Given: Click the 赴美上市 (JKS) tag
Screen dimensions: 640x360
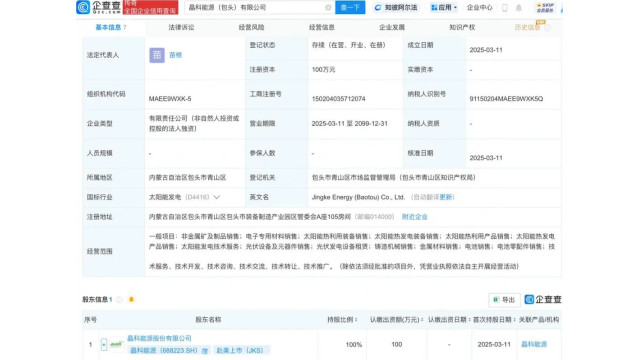Looking at the screenshot, I should pyautogui.click(x=241, y=351).
